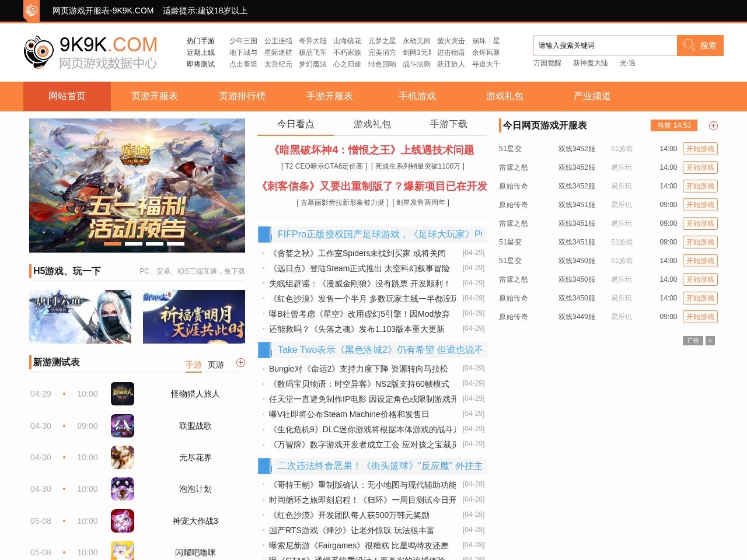747x560 pixels.
Task: Click 近期上线 category link
Action: [201, 52]
